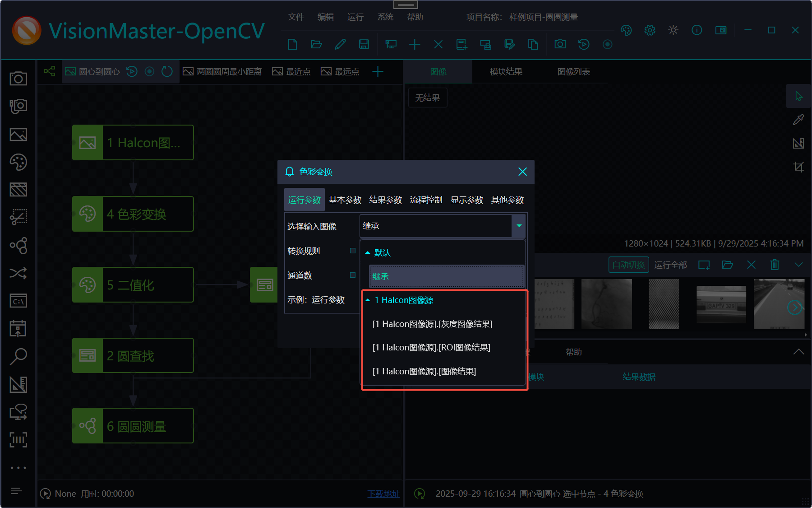The height and width of the screenshot is (508, 812).
Task: Select the arrow pointer tool in the image panel
Action: (798, 96)
